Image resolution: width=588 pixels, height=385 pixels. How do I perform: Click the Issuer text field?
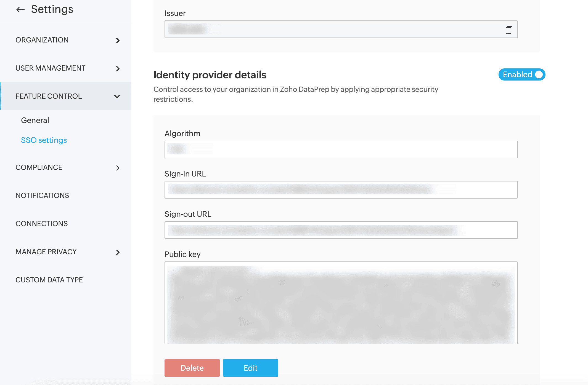(x=331, y=29)
